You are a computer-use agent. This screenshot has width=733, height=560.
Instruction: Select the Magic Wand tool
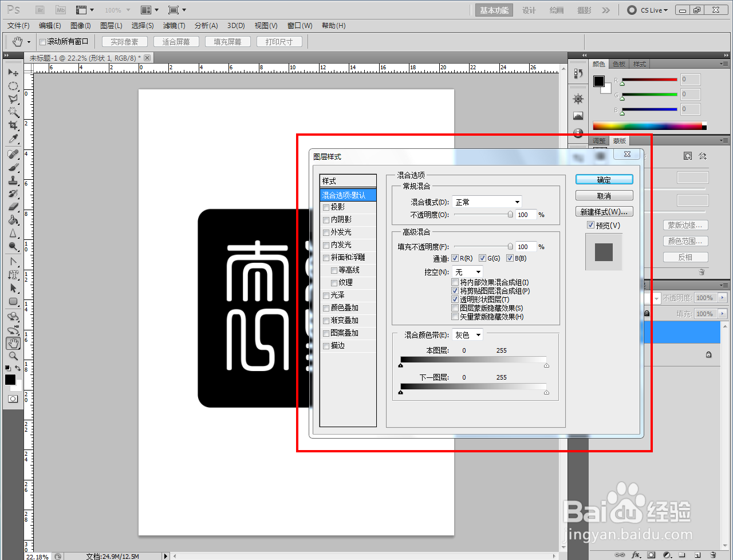[13, 112]
